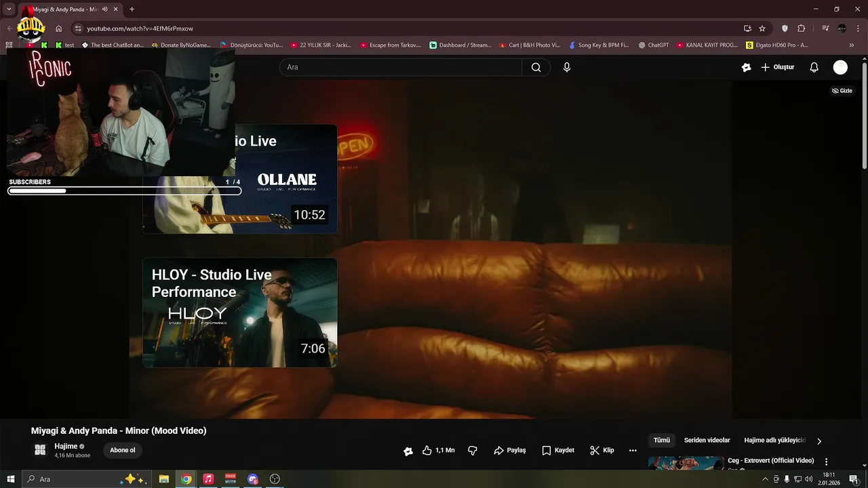Select the Tümü filter chip

tap(662, 441)
